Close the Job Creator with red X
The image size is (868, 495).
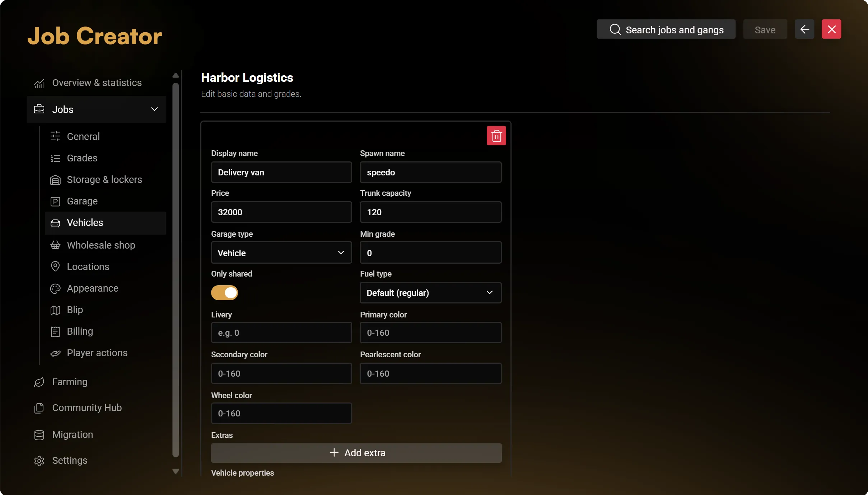[831, 29]
